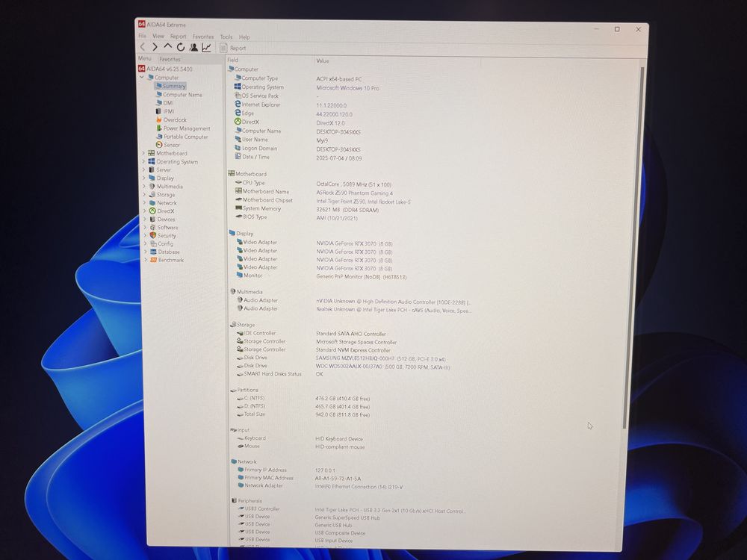The image size is (747, 560).
Task: Expand the Multimedia tree node
Action: [x=144, y=186]
